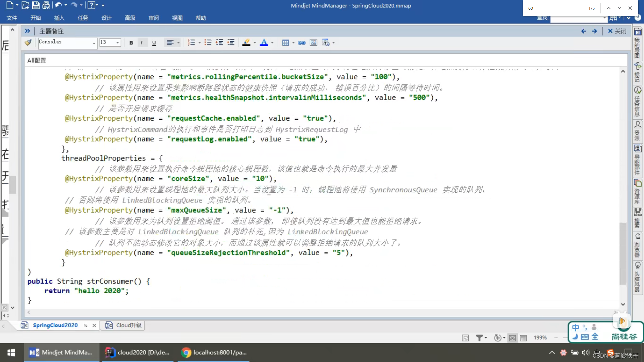This screenshot has height=362, width=644.
Task: Toggle underline formatting
Action: click(154, 43)
